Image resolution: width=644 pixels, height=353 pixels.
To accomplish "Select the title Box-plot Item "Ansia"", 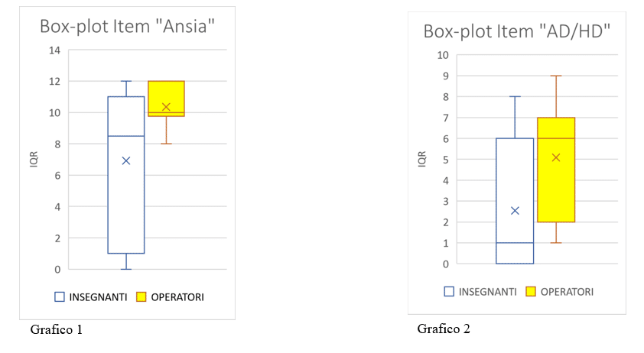I will tap(127, 27).
